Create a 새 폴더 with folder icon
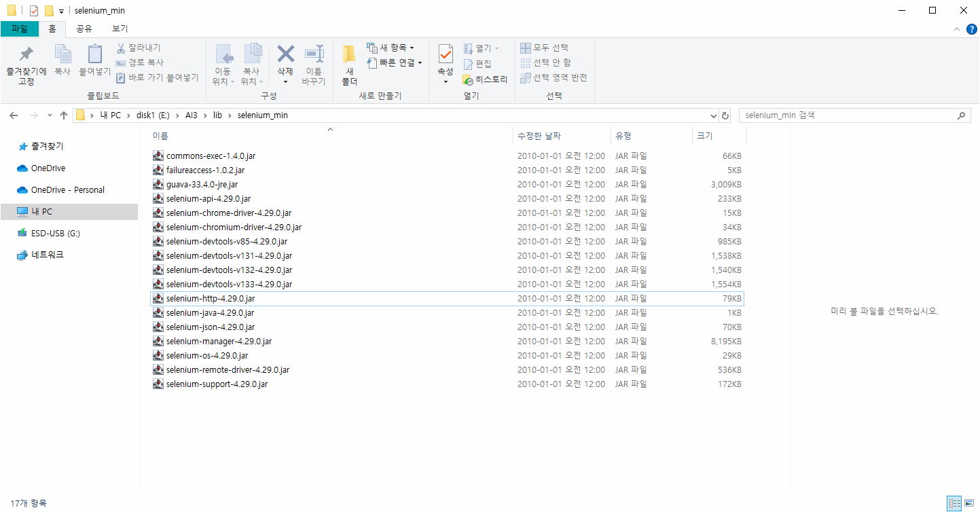980x512 pixels. tap(349, 54)
